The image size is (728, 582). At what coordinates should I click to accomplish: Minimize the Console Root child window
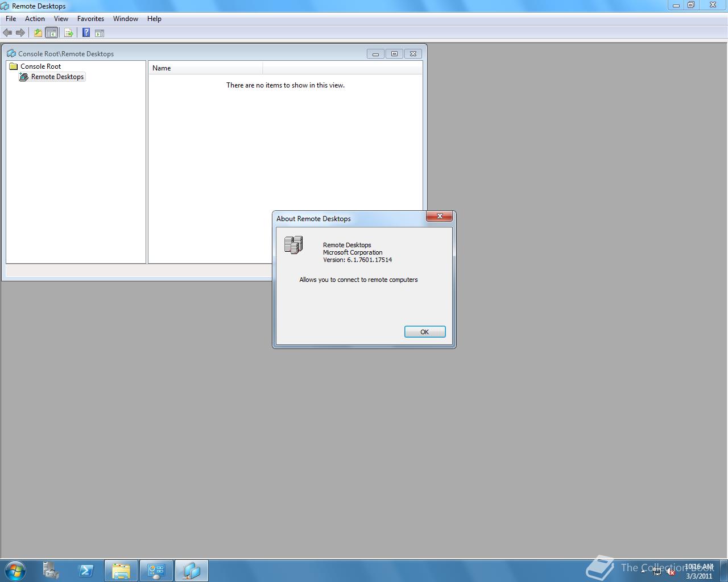tap(375, 54)
